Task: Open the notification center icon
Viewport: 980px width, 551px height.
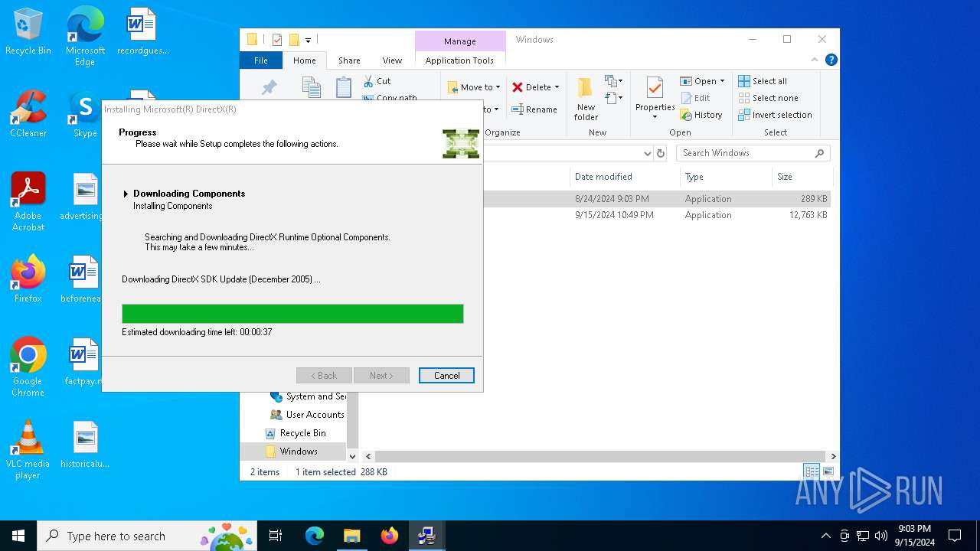Action: pyautogui.click(x=955, y=536)
